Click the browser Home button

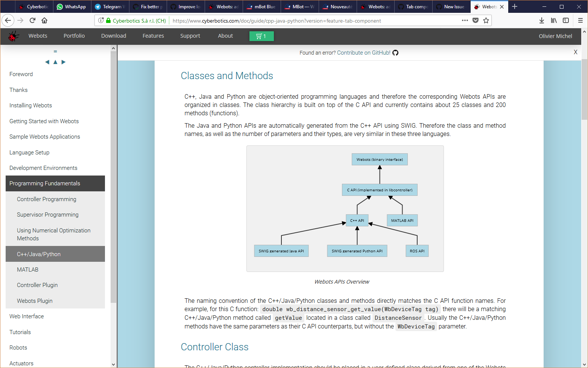point(44,20)
